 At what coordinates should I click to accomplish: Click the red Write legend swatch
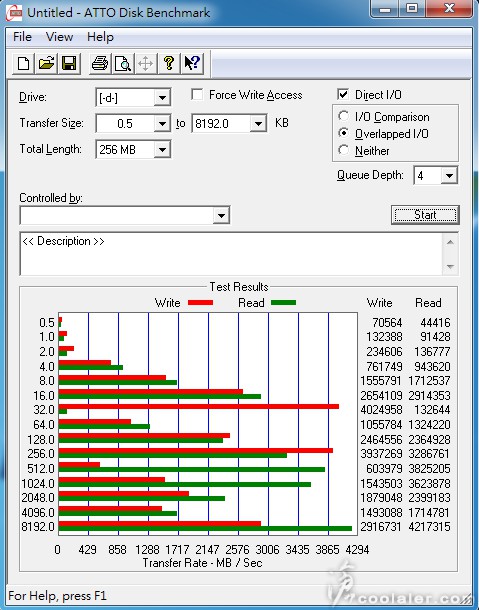200,303
